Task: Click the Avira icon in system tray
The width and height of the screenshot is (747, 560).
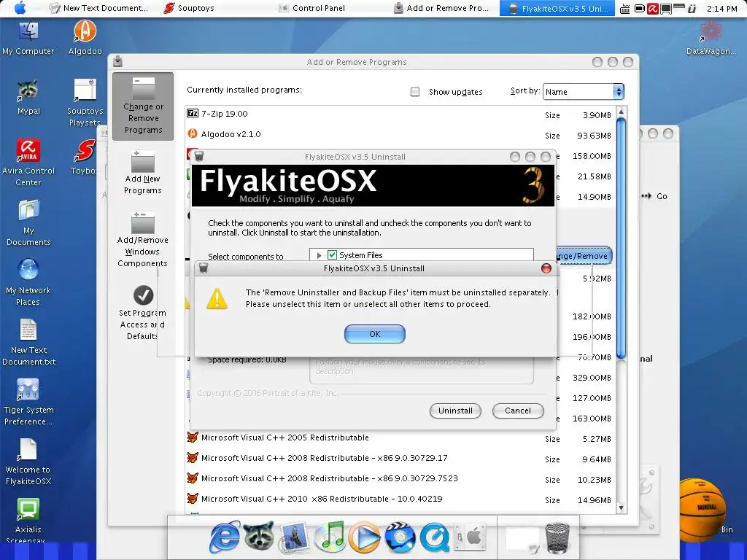Action: click(x=653, y=9)
